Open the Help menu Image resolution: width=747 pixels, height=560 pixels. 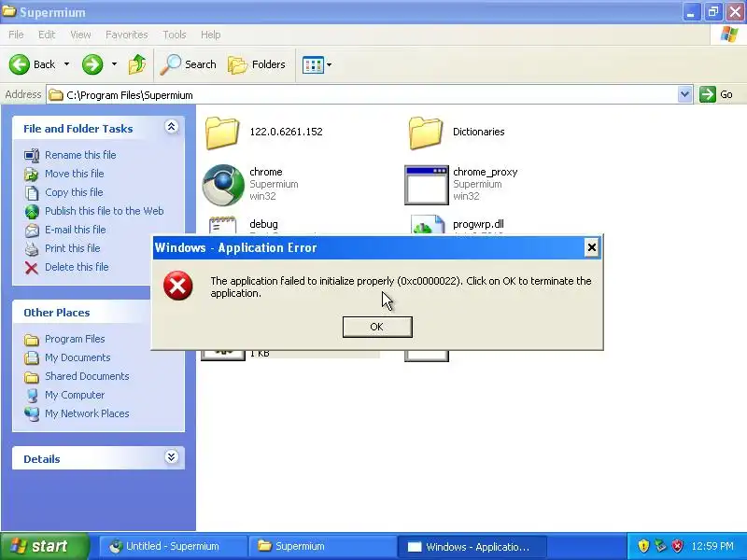[211, 35]
